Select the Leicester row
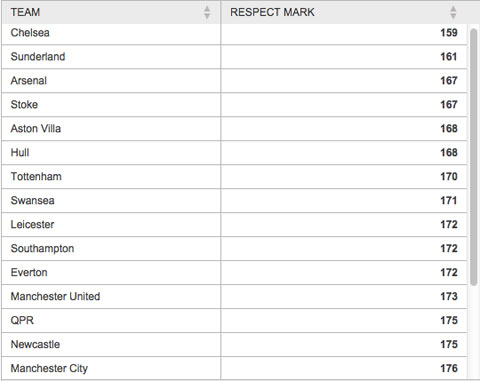The width and height of the screenshot is (480, 381). coord(234,225)
